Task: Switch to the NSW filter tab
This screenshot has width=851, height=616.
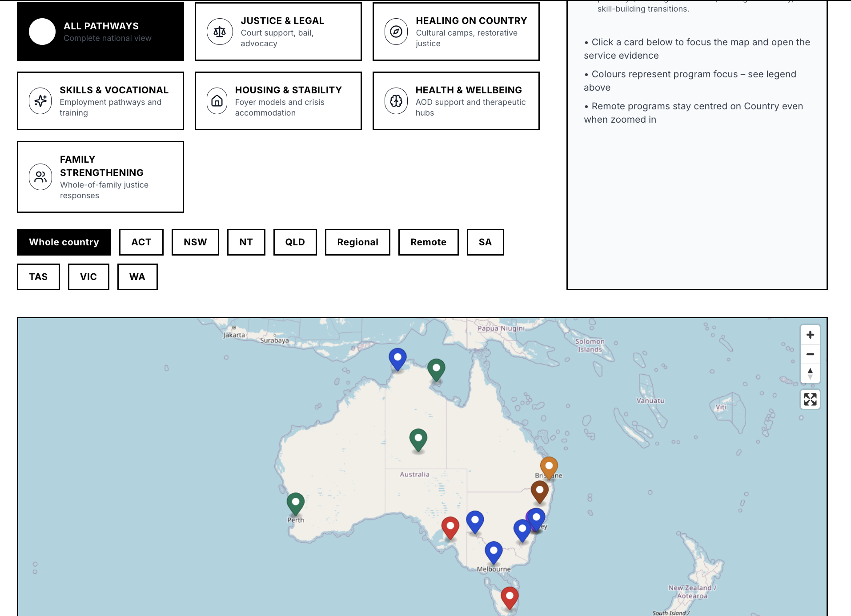Action: 195,242
